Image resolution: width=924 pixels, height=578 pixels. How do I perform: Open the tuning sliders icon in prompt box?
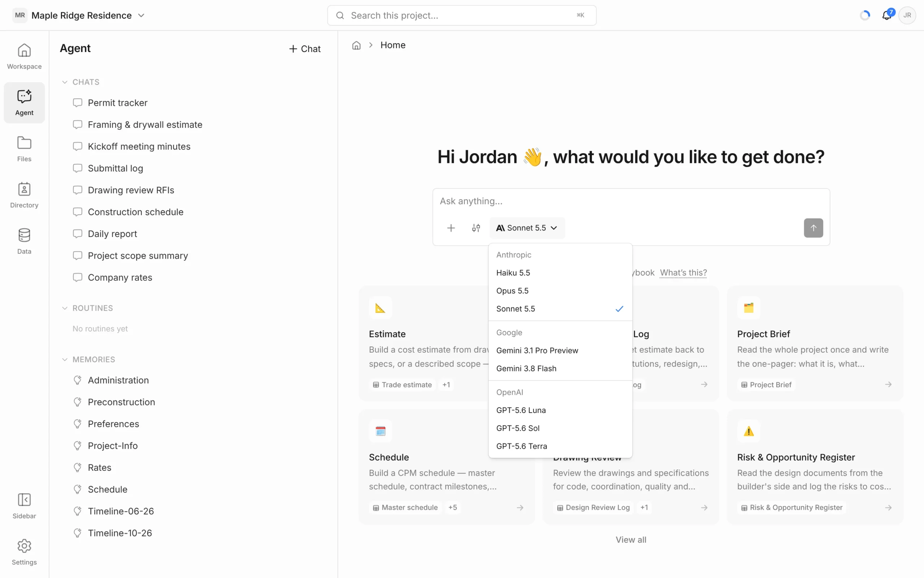pos(476,228)
